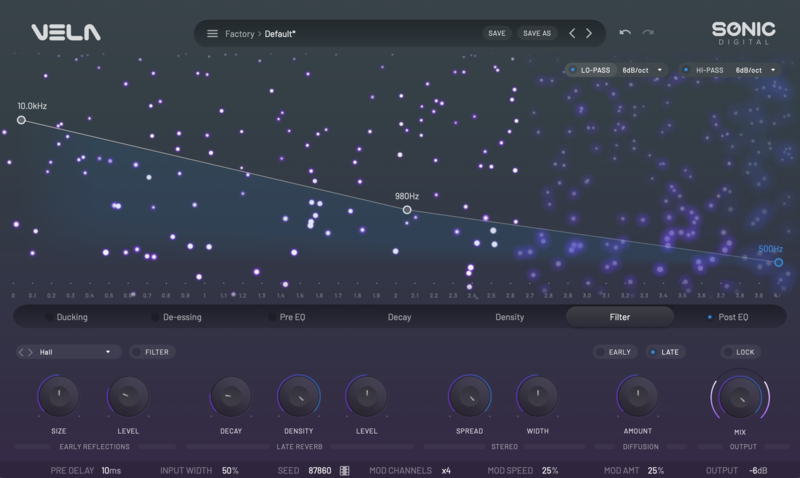
Task: Click the early reflections LEVEL knob
Action: pyautogui.click(x=128, y=396)
